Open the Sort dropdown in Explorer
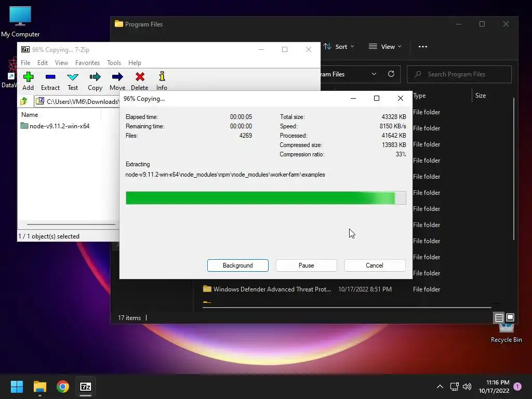 (339, 46)
